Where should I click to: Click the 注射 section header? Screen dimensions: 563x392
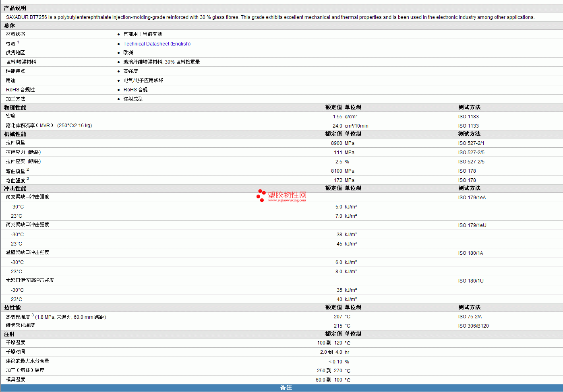click(9, 334)
